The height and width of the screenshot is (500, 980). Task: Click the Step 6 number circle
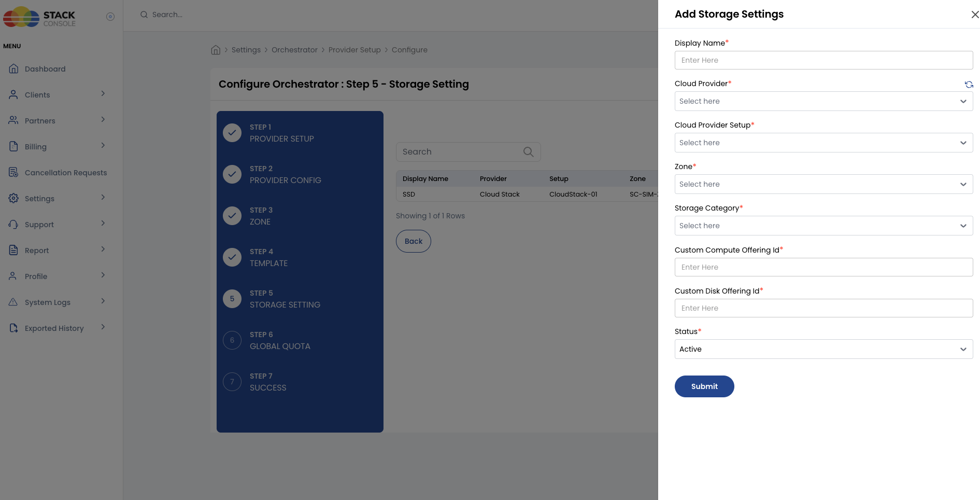[232, 340]
